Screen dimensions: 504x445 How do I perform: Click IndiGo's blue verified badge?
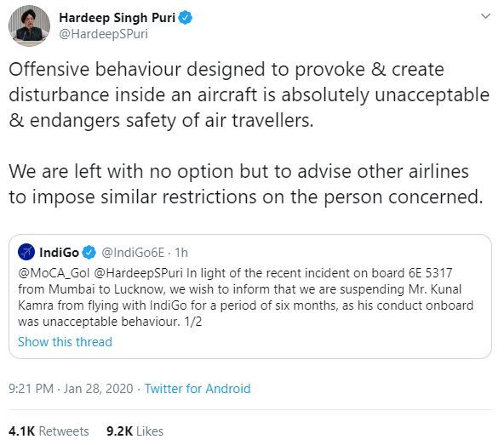pyautogui.click(x=89, y=252)
